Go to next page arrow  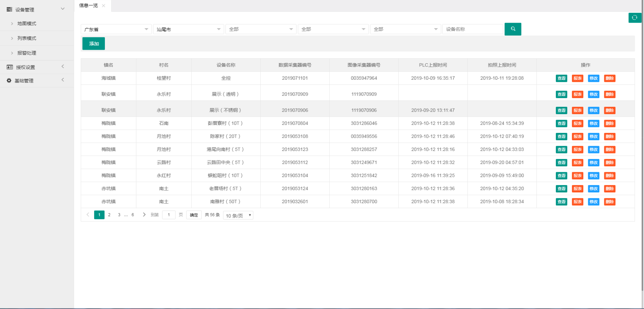[144, 215]
